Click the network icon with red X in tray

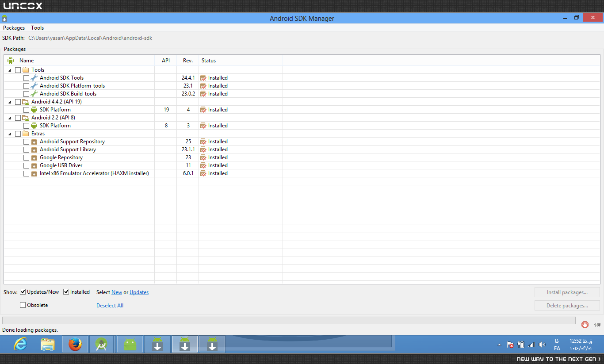[510, 345]
